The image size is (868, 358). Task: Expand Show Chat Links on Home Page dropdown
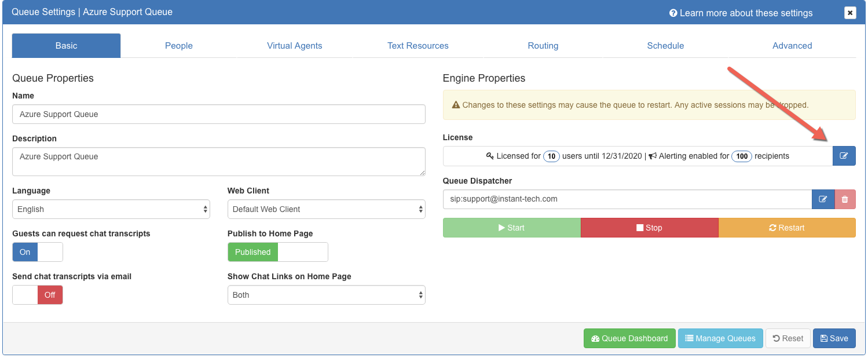point(327,295)
